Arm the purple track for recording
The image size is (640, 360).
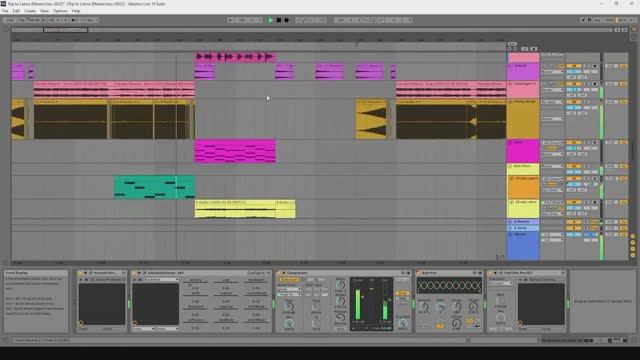click(x=595, y=66)
